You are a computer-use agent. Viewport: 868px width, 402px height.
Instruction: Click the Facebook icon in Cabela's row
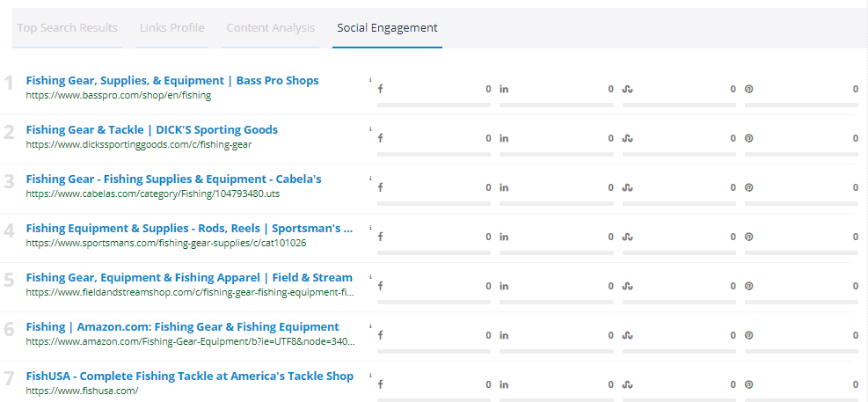(380, 187)
